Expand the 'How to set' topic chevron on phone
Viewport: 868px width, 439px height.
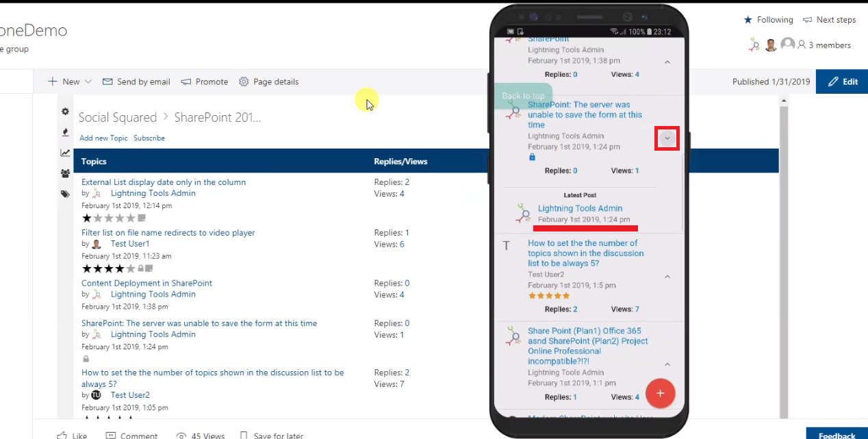667,277
